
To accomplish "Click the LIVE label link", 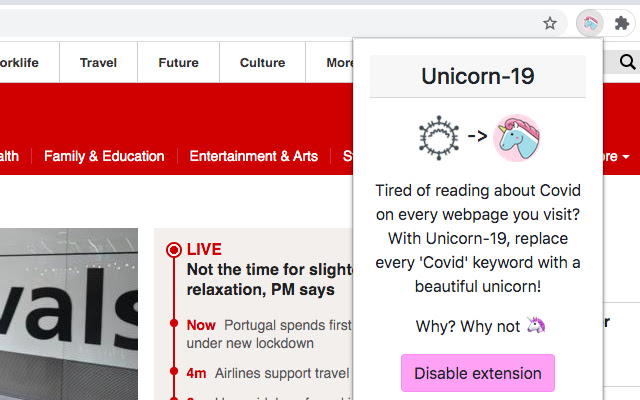I will click(204, 249).
